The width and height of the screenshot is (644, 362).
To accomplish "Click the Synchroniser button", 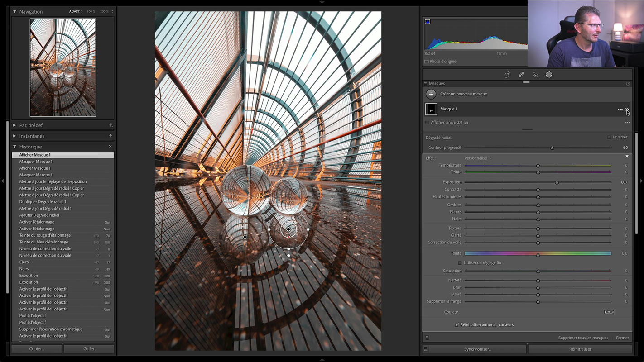I will pos(477,349).
